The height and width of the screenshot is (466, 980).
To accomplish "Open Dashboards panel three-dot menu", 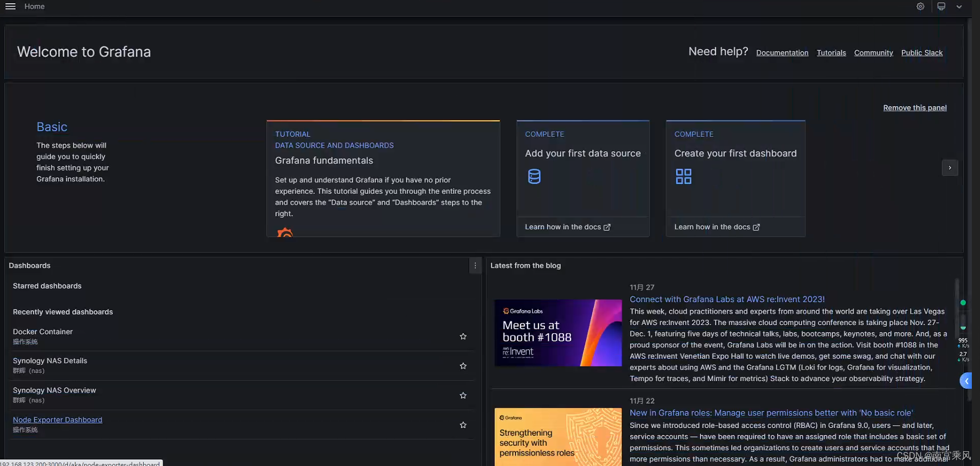I will pos(475,266).
